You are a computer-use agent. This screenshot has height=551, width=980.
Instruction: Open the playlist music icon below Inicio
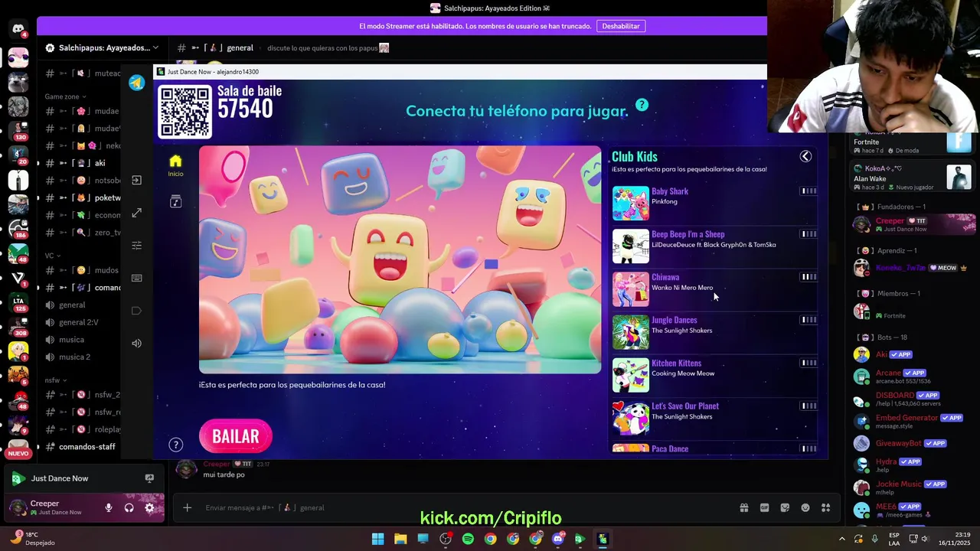coord(175,202)
